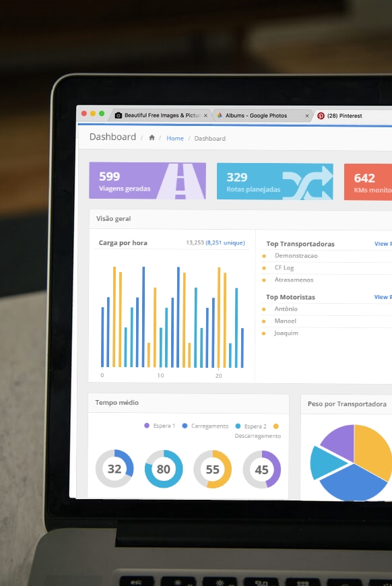Click the donut gauge showing 32

115,468
